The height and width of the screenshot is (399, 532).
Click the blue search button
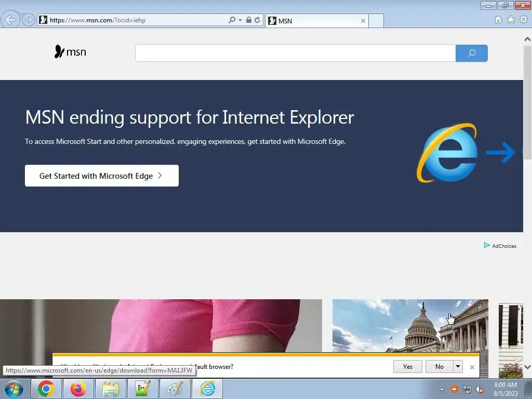coord(472,54)
